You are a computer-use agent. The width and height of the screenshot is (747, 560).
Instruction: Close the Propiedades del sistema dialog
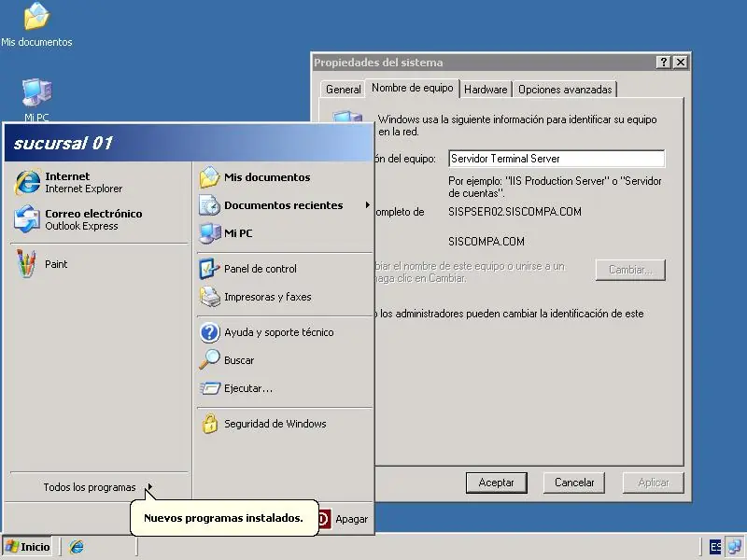point(681,63)
